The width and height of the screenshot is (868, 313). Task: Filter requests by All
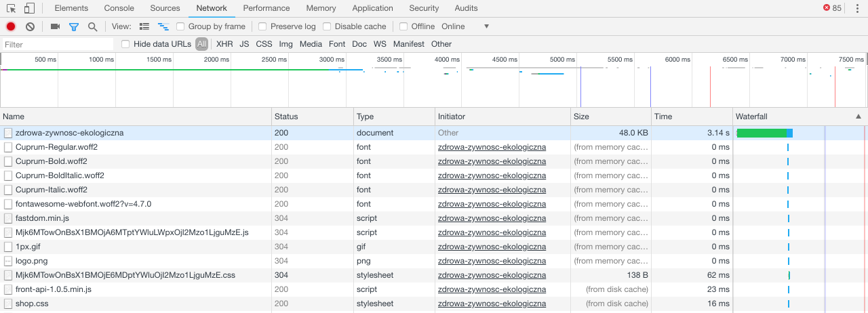(x=201, y=44)
